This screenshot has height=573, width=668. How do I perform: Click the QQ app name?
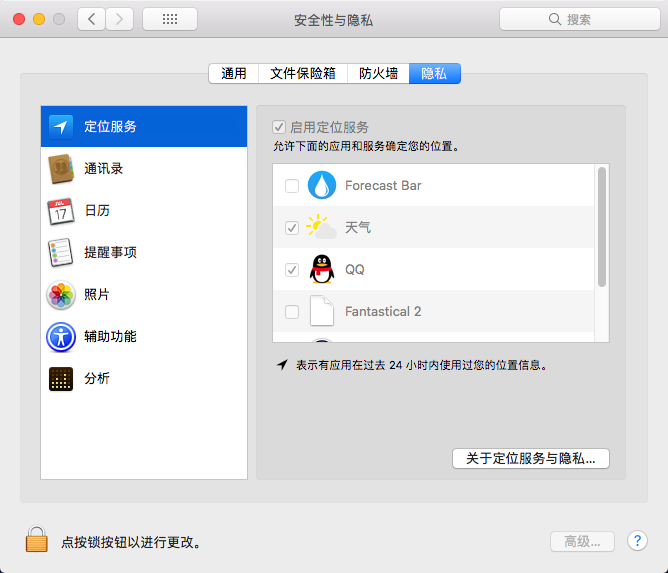coord(354,270)
